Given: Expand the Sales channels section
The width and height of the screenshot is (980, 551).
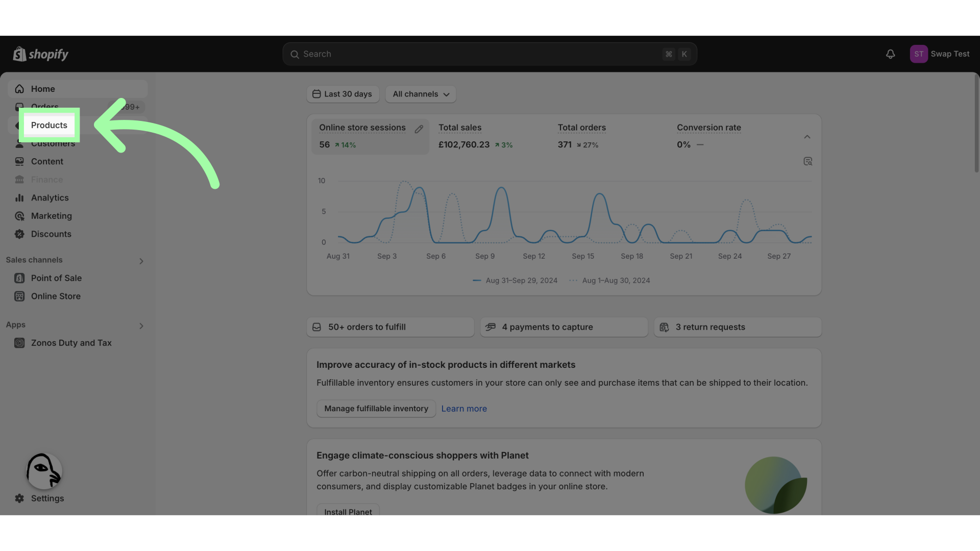Looking at the screenshot, I should pyautogui.click(x=141, y=261).
